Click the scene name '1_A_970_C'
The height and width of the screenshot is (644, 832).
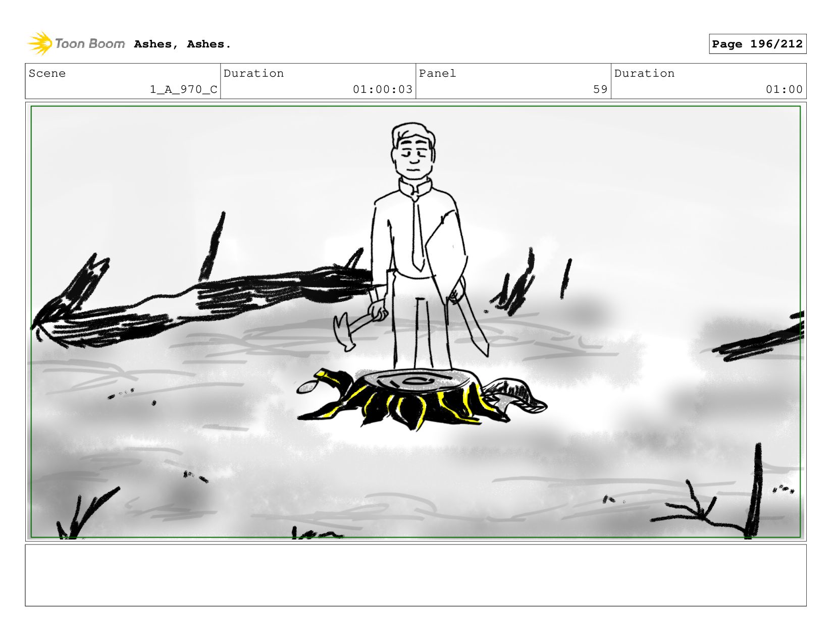(183, 89)
